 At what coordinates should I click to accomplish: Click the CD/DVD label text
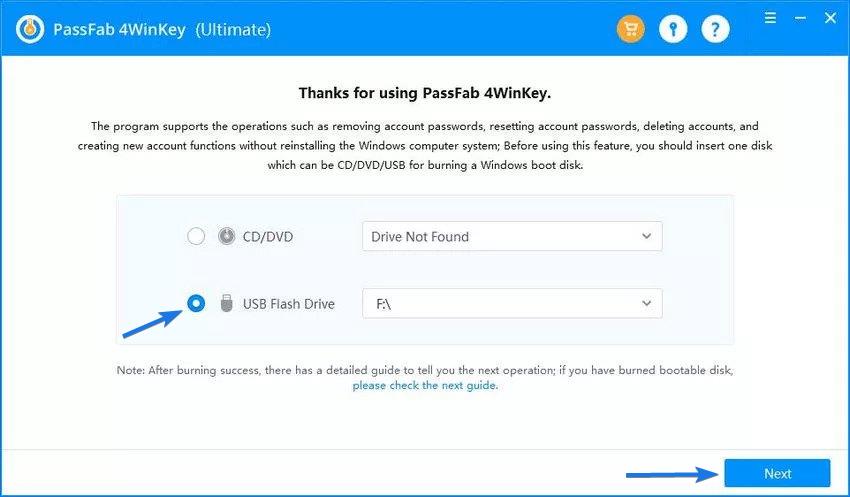tap(268, 237)
